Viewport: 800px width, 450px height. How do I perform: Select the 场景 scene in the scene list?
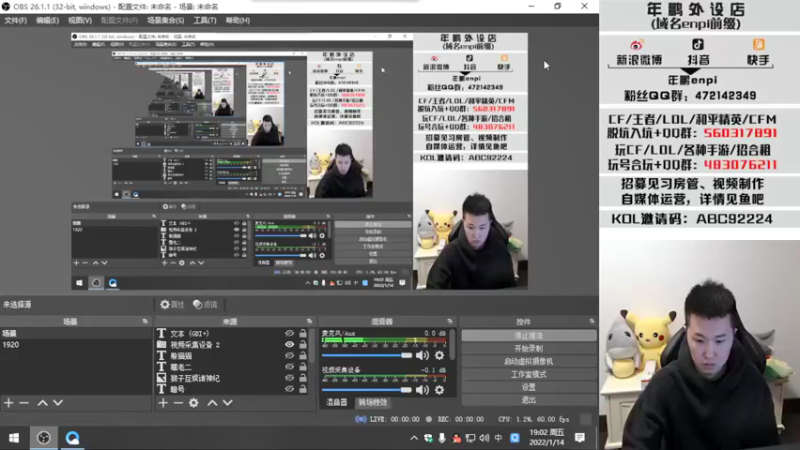pos(76,333)
